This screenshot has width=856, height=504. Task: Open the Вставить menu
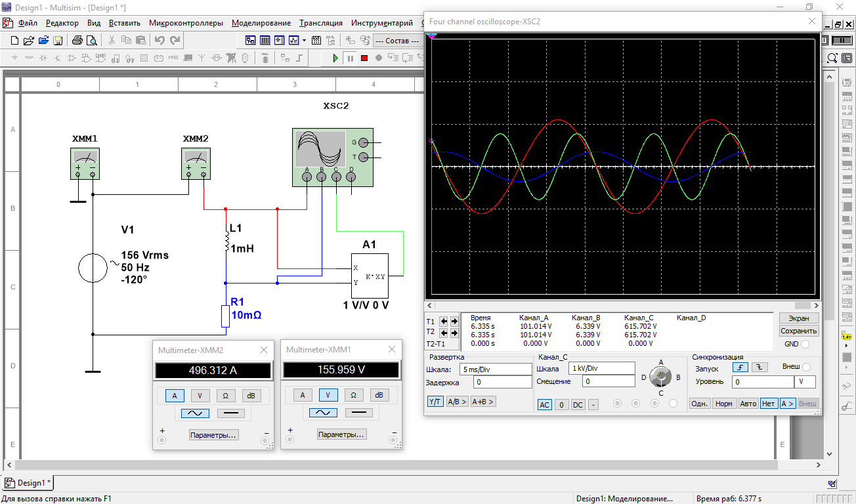(x=125, y=23)
